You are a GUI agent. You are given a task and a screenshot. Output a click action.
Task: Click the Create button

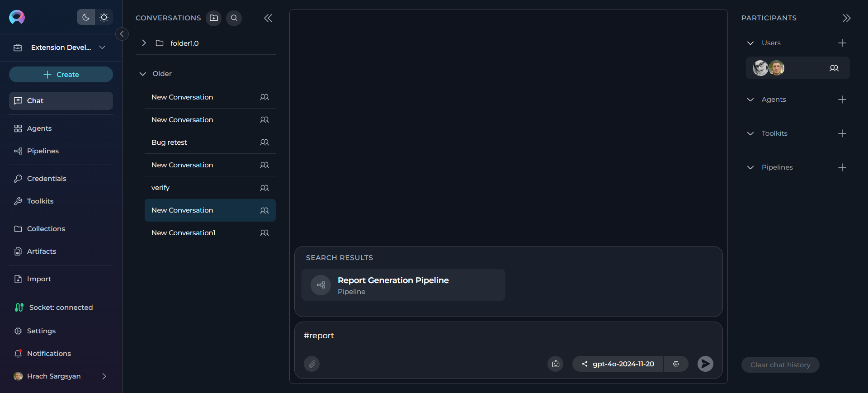point(61,75)
